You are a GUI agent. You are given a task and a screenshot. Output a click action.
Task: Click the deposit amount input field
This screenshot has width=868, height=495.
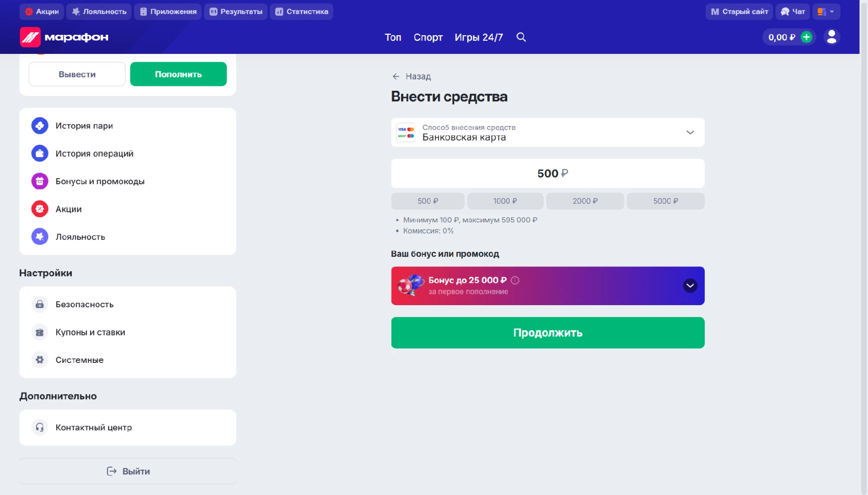(x=548, y=173)
